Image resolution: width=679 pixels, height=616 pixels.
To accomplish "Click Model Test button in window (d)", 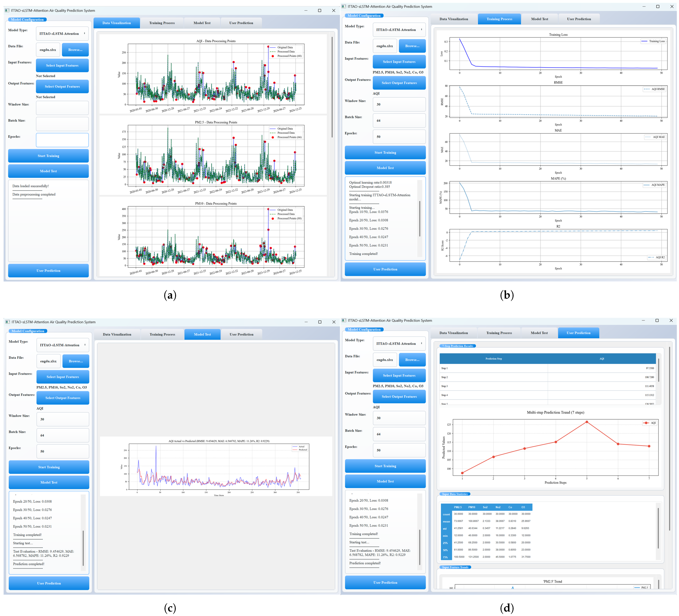I will pos(385,481).
